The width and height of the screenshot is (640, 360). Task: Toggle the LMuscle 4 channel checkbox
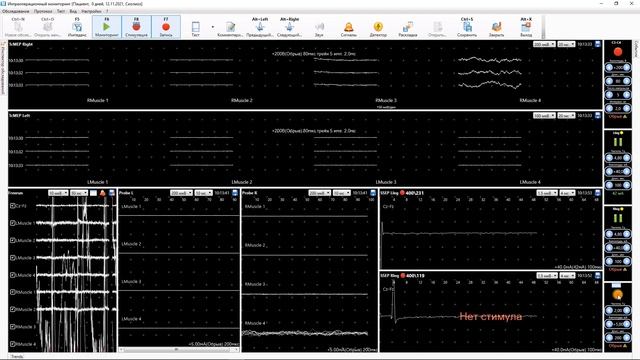click(13, 275)
